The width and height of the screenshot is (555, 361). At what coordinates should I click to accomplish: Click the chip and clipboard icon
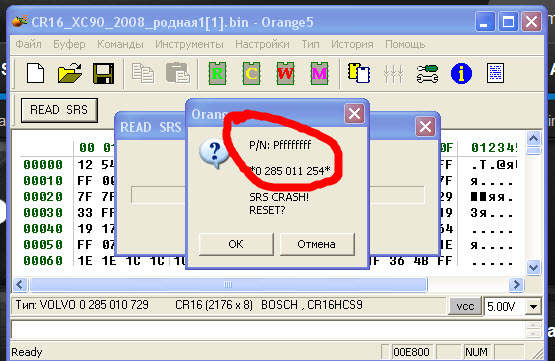pyautogui.click(x=359, y=73)
